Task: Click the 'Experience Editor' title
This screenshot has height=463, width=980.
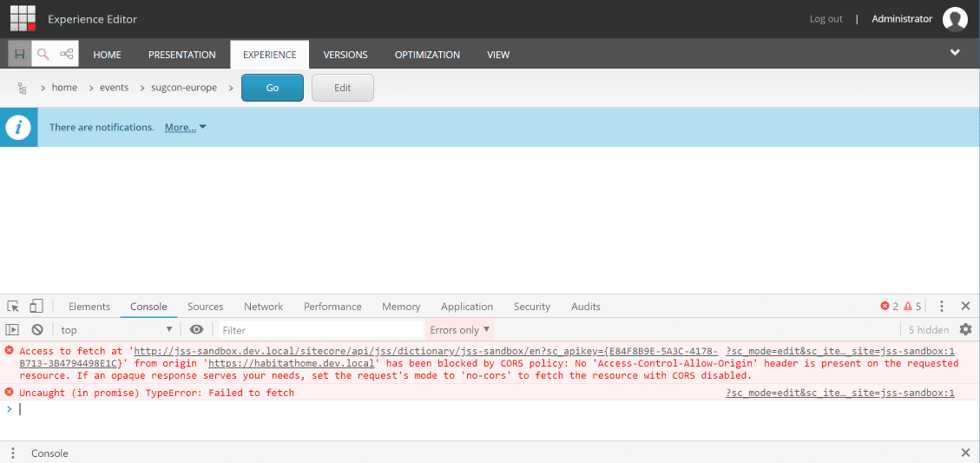Action: pyautogui.click(x=93, y=19)
